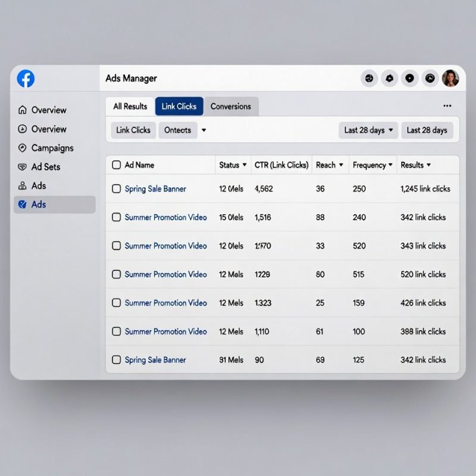
Task: Open the bell-shaped notifications icon
Action: coord(390,79)
